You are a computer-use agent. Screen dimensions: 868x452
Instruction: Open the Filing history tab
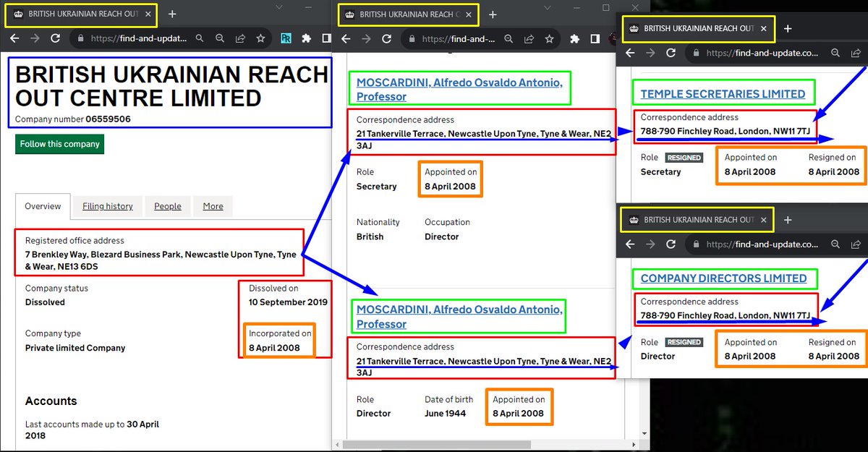[x=108, y=206]
